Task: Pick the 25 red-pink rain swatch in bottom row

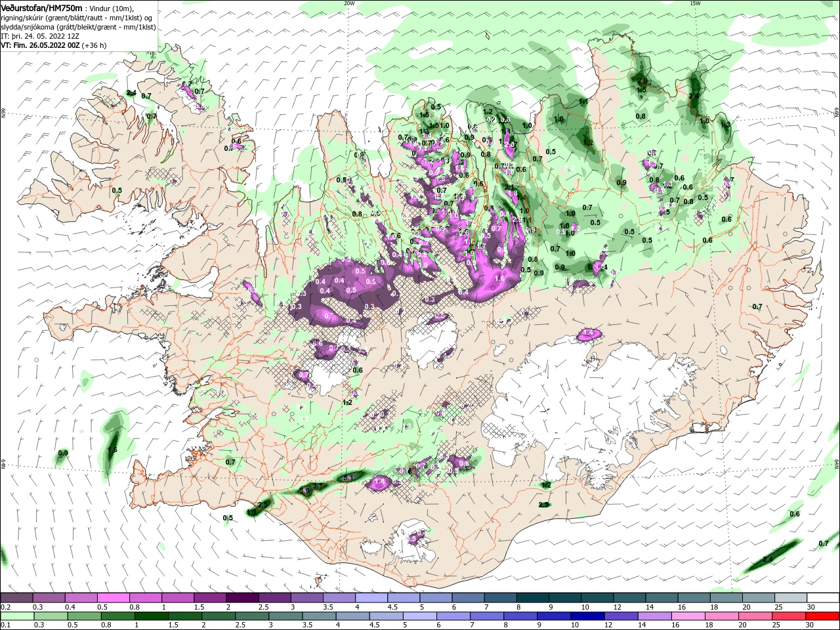Action: (x=789, y=616)
